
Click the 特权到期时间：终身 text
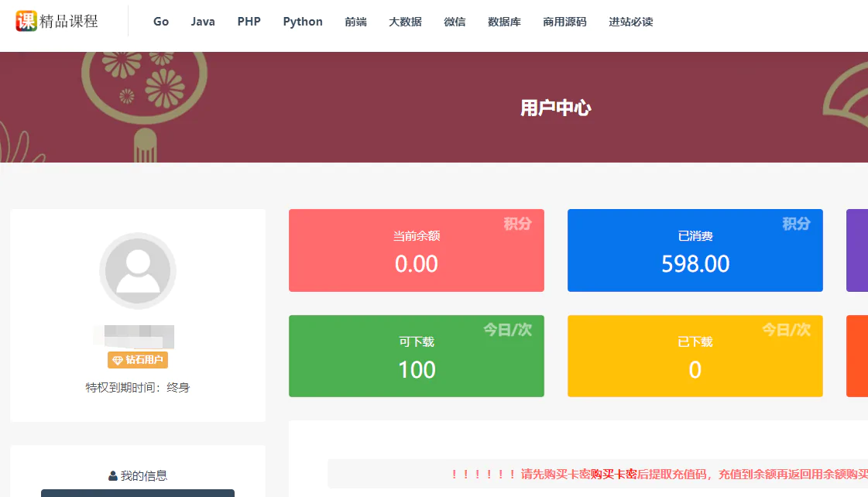138,387
